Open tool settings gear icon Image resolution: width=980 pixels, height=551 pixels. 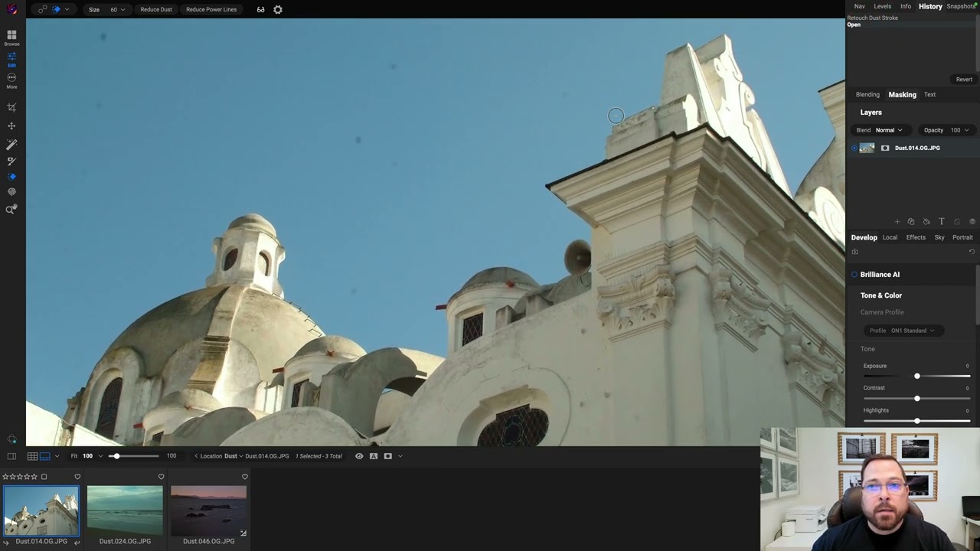pos(278,9)
